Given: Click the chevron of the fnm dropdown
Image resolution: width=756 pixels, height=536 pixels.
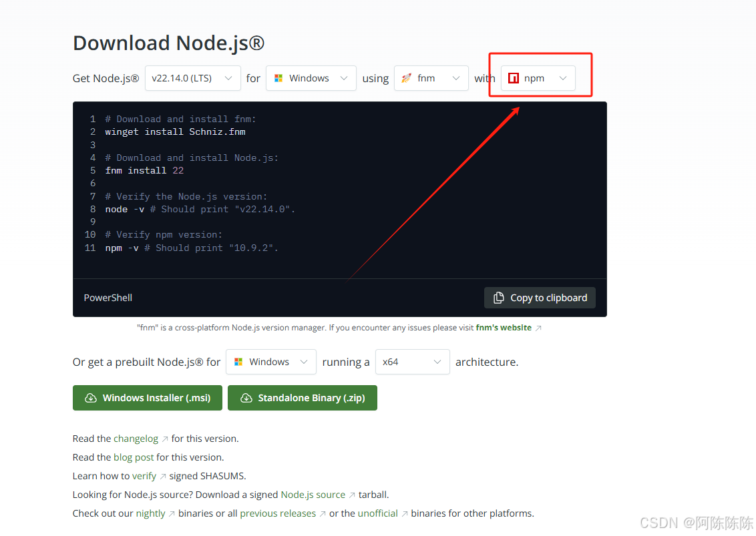Looking at the screenshot, I should (456, 78).
